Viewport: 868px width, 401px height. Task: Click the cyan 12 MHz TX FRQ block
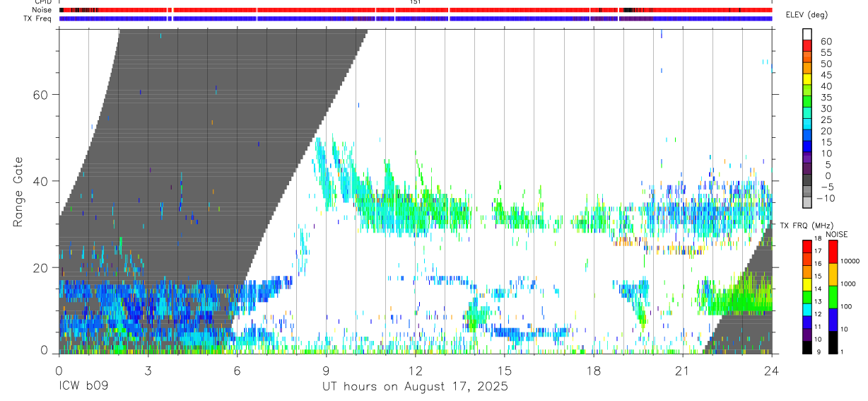807,310
